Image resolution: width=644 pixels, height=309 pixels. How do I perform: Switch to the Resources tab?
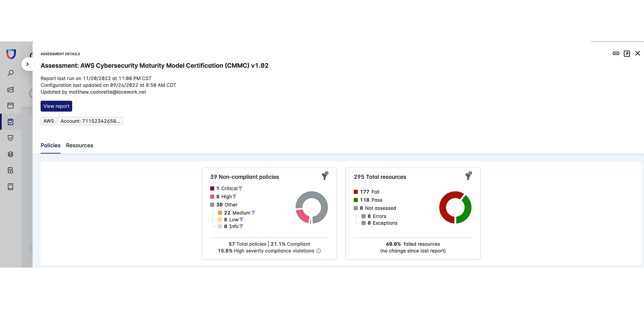[x=79, y=145]
